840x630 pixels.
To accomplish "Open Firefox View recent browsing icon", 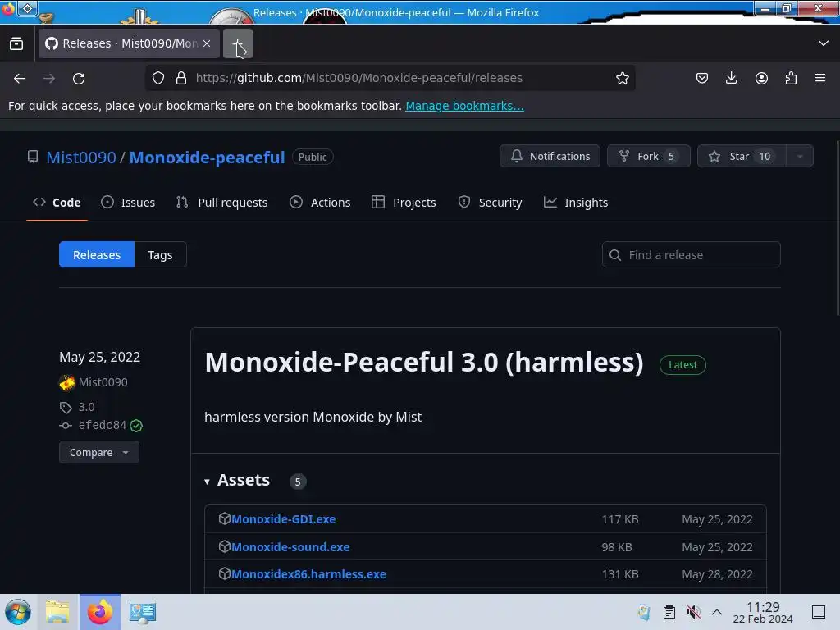I will tap(16, 43).
